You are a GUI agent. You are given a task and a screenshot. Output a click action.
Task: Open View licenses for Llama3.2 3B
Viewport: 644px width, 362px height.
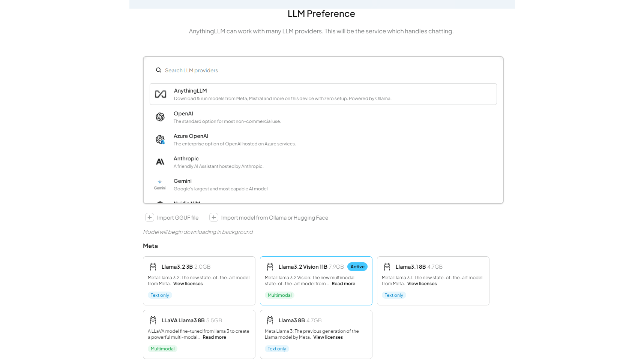pos(188,284)
